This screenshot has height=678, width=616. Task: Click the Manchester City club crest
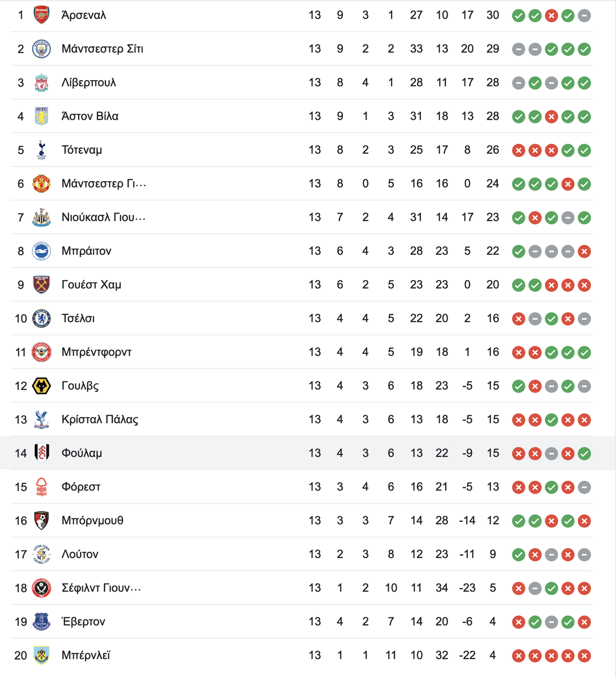coord(41,49)
